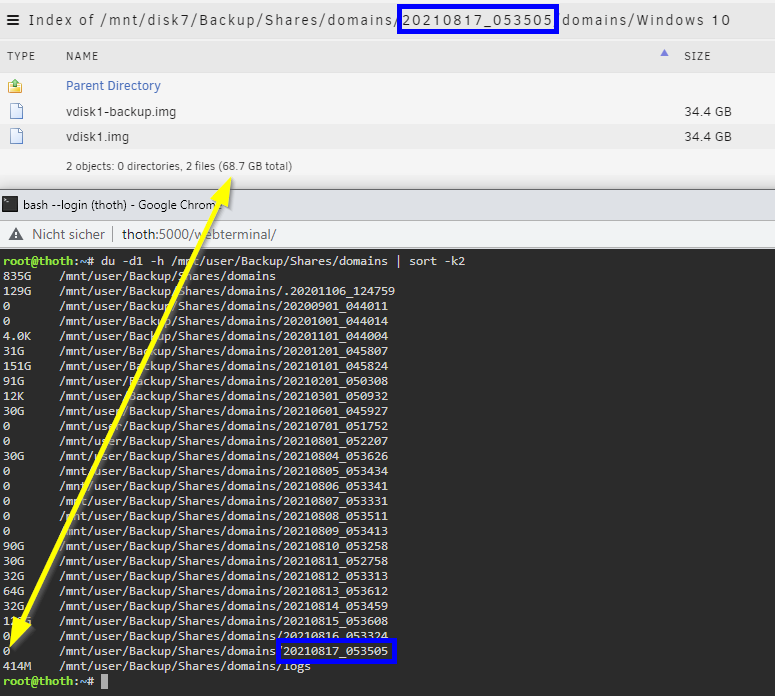
Task: Click the terminal line for 20210101_045824
Action: (x=195, y=366)
